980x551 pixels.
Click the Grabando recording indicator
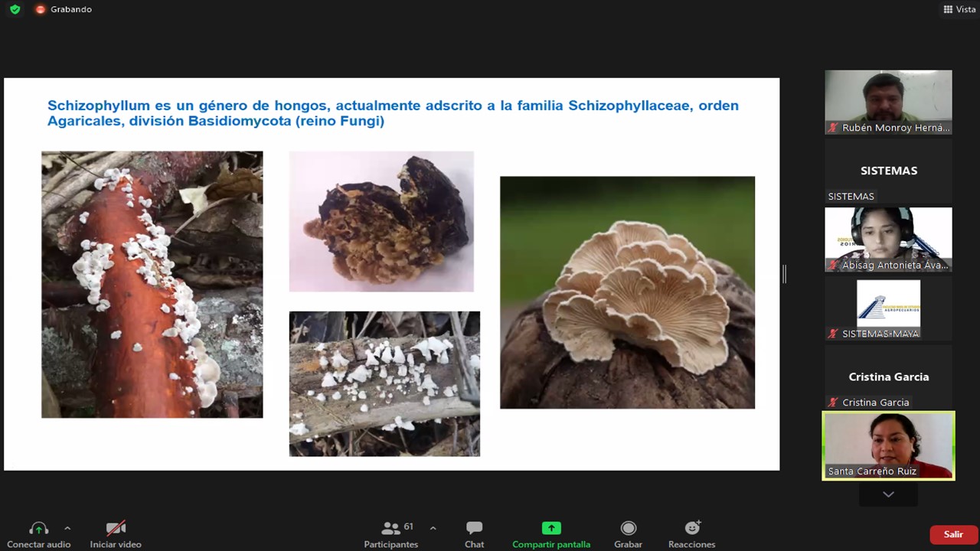(64, 9)
